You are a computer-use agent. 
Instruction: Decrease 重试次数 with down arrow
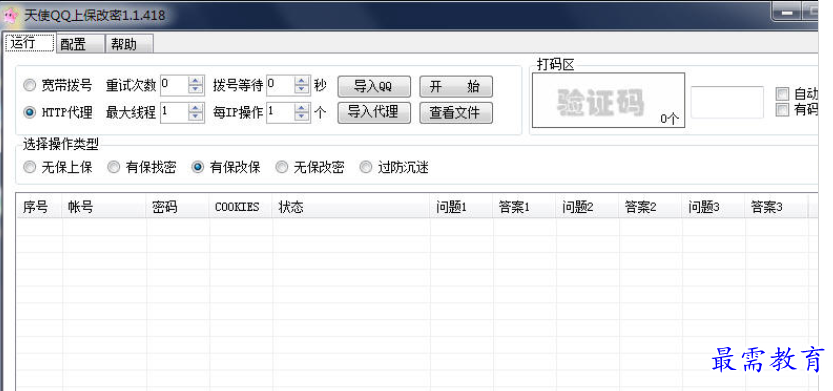coord(196,89)
